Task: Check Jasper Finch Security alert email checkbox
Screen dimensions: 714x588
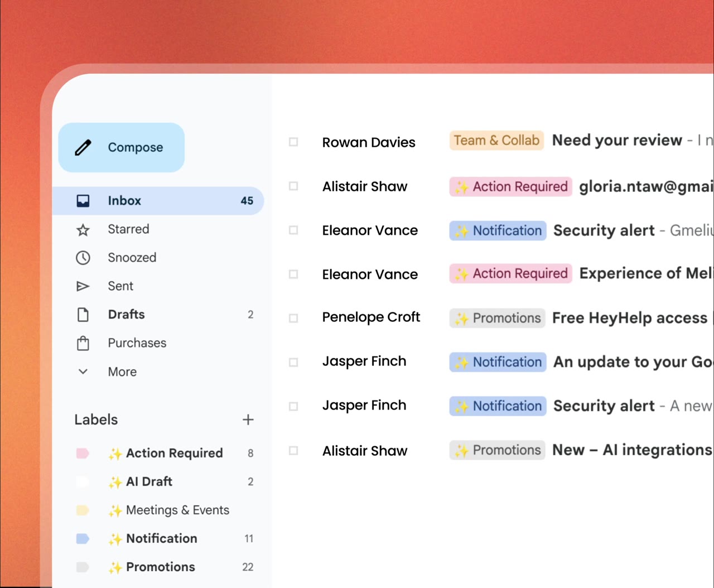Action: tap(293, 407)
